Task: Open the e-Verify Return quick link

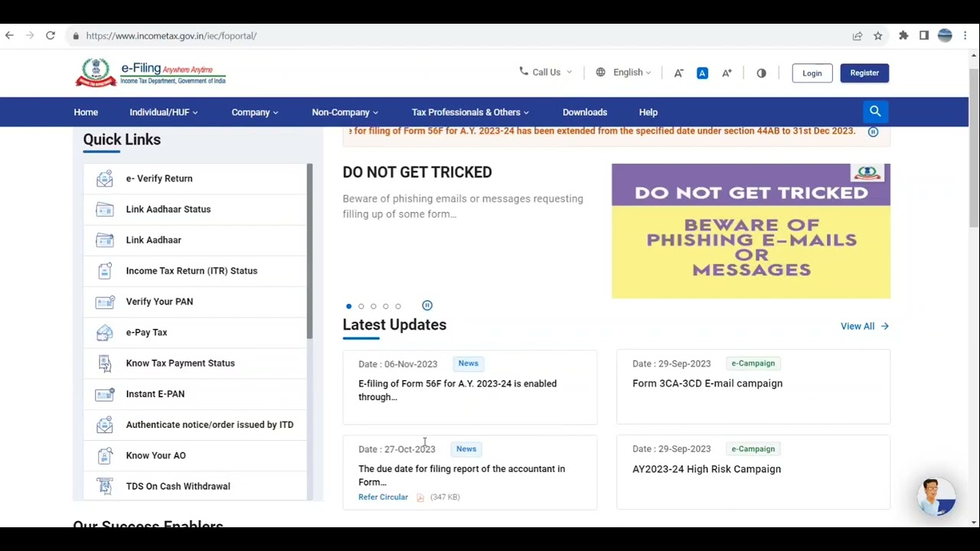Action: 195,178
